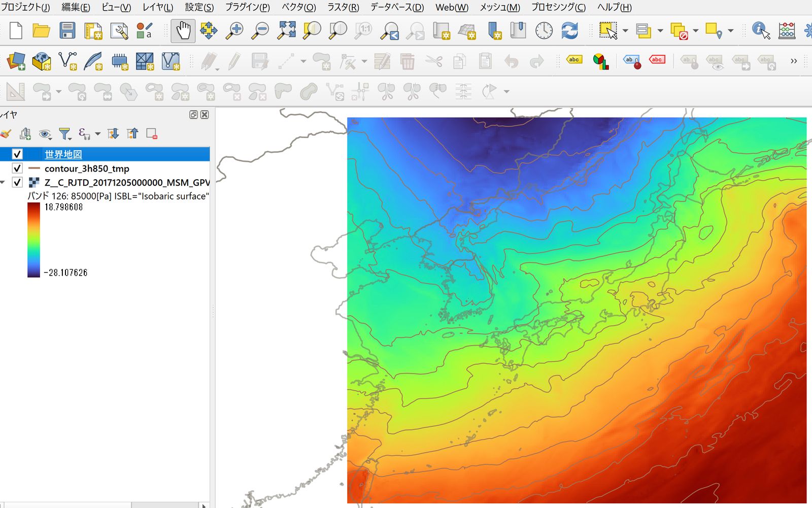Toggle contour_3h850_tmp layer visibility checkbox
Image resolution: width=812 pixels, height=508 pixels.
coord(17,168)
